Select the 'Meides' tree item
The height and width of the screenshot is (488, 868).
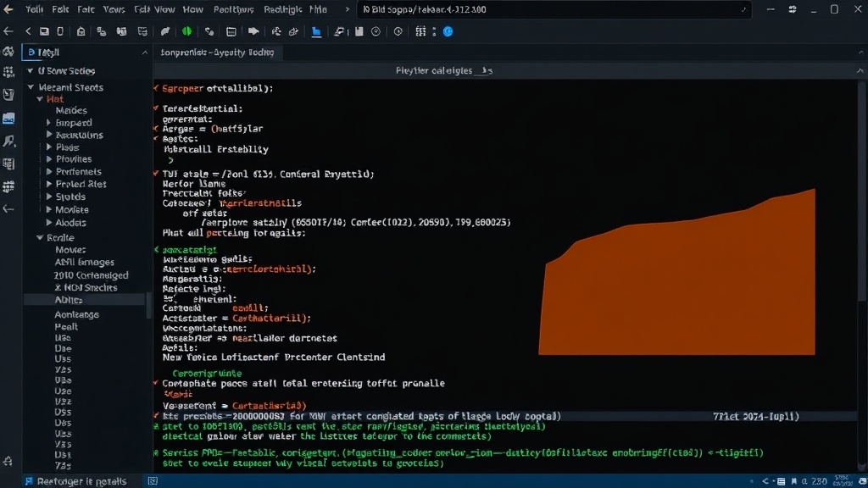[x=71, y=110]
